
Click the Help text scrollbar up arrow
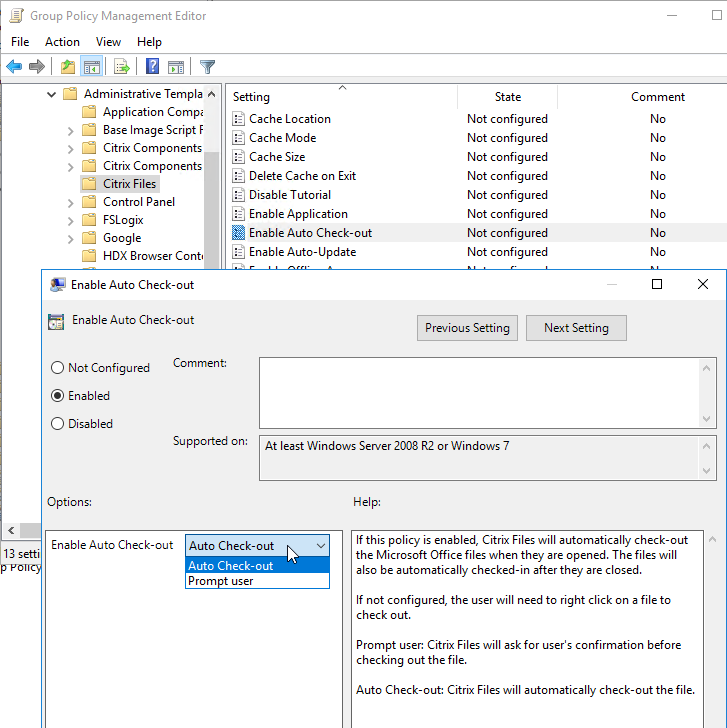click(712, 540)
